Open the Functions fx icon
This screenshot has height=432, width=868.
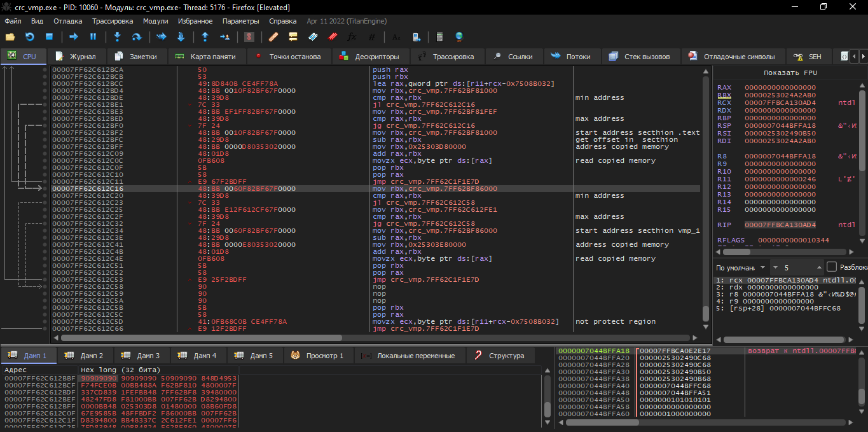pyautogui.click(x=352, y=37)
